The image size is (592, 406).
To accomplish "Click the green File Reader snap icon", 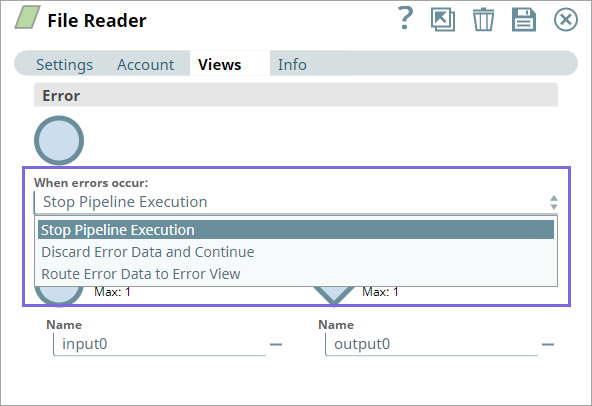I will point(28,17).
